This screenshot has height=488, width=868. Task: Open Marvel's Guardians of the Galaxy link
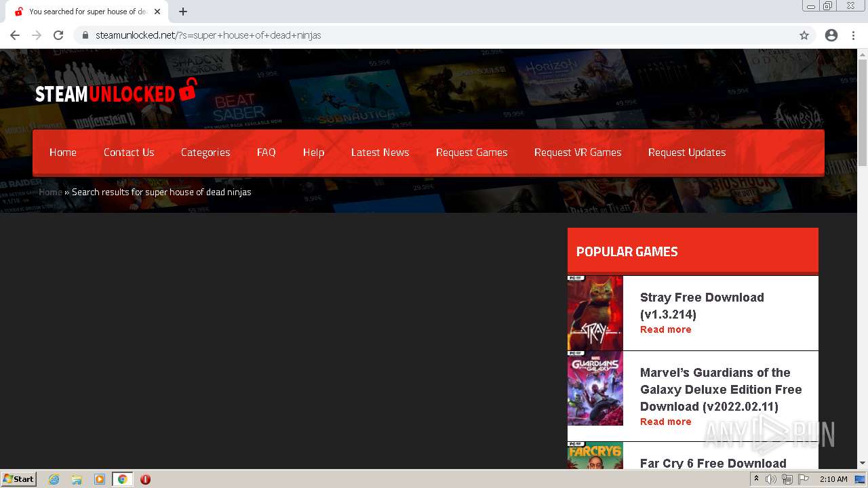721,389
